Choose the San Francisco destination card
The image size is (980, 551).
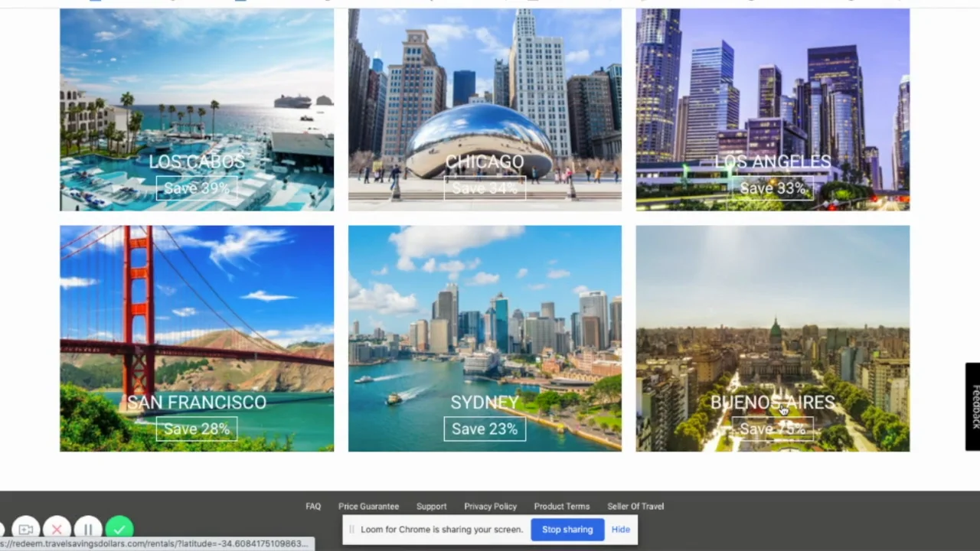[x=197, y=338]
